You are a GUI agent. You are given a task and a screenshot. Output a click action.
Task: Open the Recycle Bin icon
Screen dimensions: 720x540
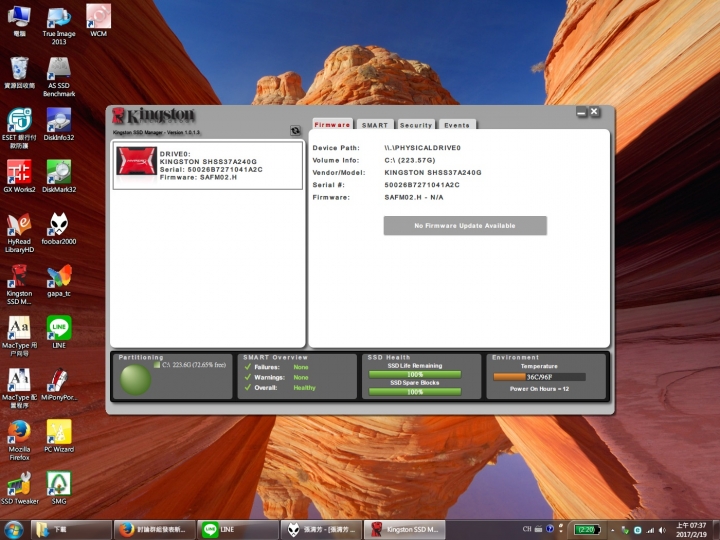[19, 73]
